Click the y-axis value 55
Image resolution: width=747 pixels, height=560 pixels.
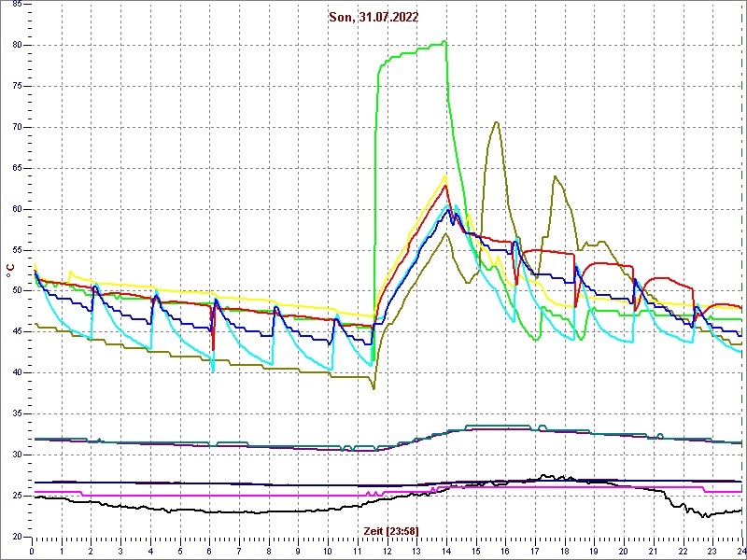[16, 250]
